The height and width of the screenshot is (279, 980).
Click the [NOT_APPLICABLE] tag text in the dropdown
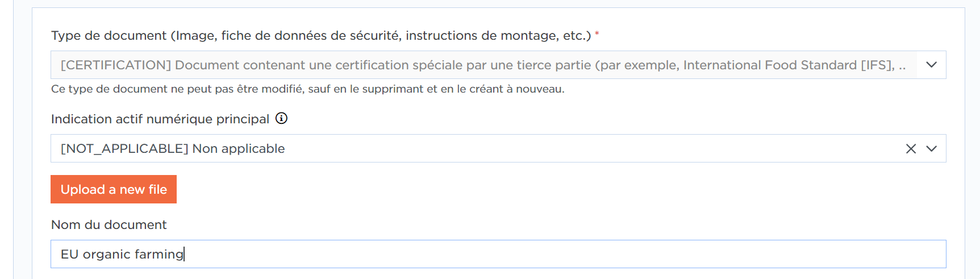124,149
